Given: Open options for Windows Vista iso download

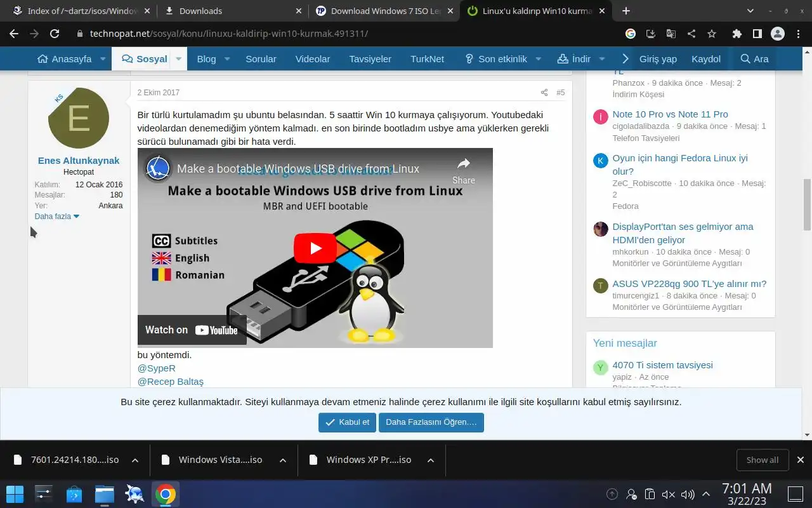Looking at the screenshot, I should pyautogui.click(x=283, y=460).
